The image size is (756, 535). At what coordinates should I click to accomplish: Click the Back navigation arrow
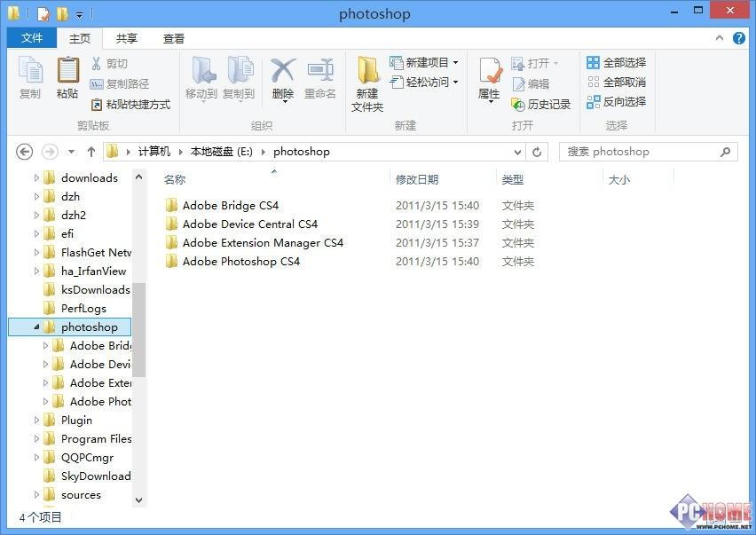coord(25,152)
